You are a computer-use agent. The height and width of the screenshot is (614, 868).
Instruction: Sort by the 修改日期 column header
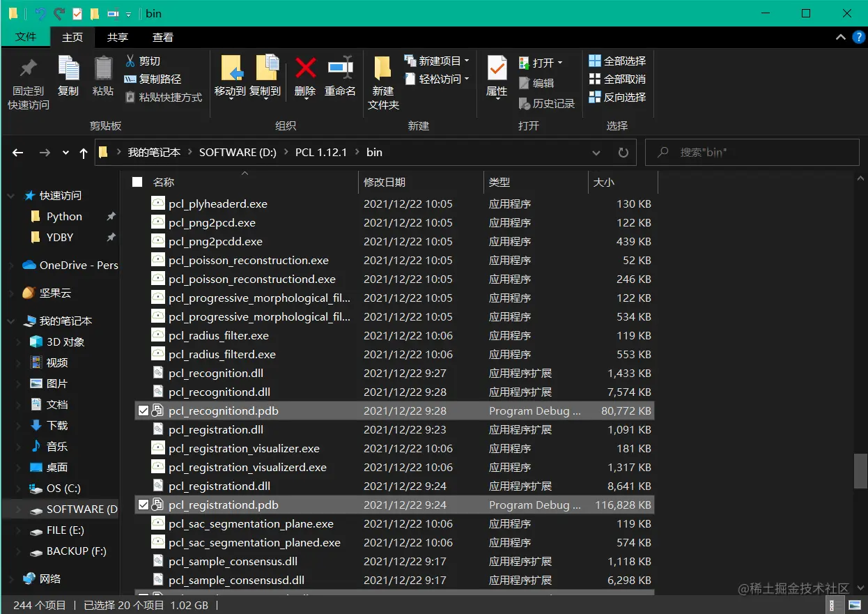pos(421,182)
